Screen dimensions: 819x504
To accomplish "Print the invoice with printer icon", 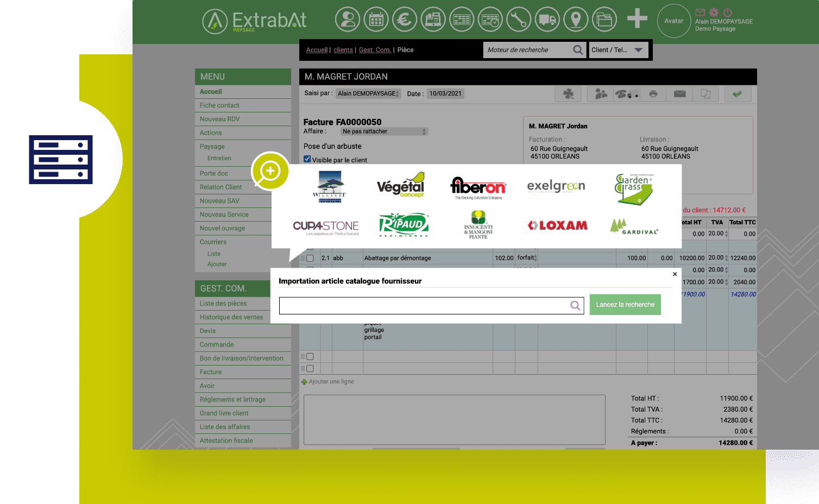I will [x=653, y=94].
